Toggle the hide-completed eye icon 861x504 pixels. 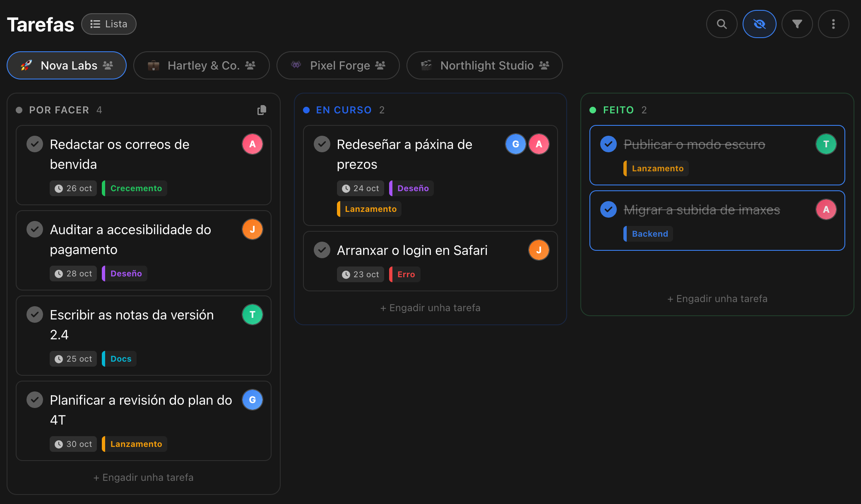[x=759, y=24]
